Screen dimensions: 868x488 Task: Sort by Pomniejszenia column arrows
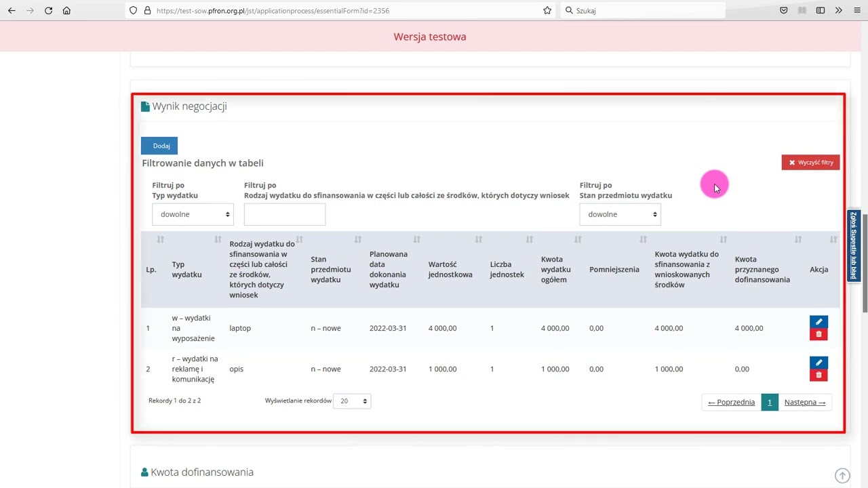point(643,239)
